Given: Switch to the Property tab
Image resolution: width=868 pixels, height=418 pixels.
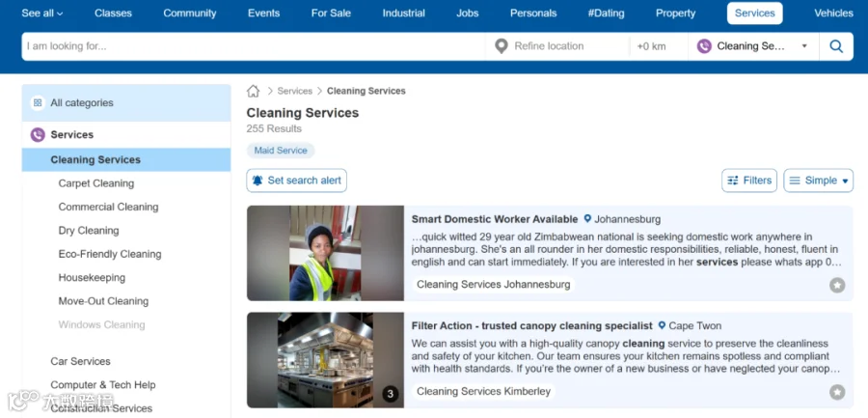Looking at the screenshot, I should 675,14.
